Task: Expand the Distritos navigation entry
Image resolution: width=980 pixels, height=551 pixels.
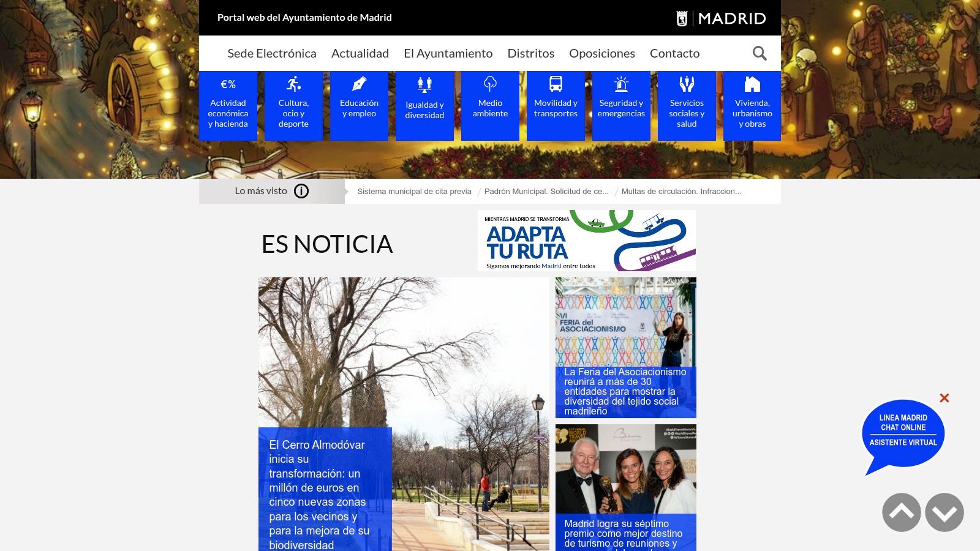Action: 530,53
